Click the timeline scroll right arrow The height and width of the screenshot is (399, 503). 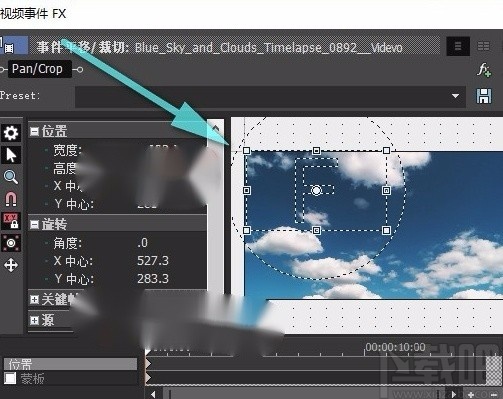tap(453, 394)
